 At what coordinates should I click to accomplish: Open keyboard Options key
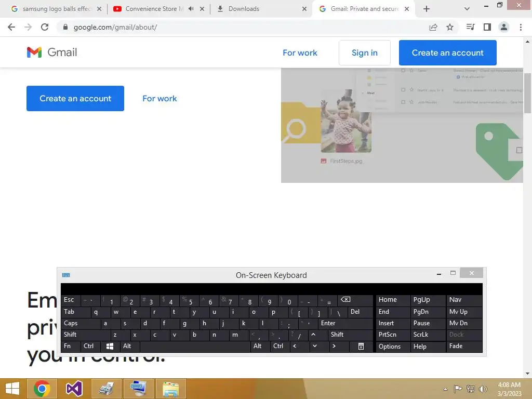tap(392, 347)
